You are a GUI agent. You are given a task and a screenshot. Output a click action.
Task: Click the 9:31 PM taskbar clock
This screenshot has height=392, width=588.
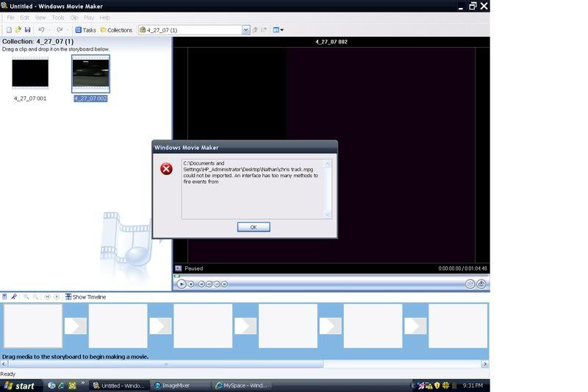(x=473, y=385)
